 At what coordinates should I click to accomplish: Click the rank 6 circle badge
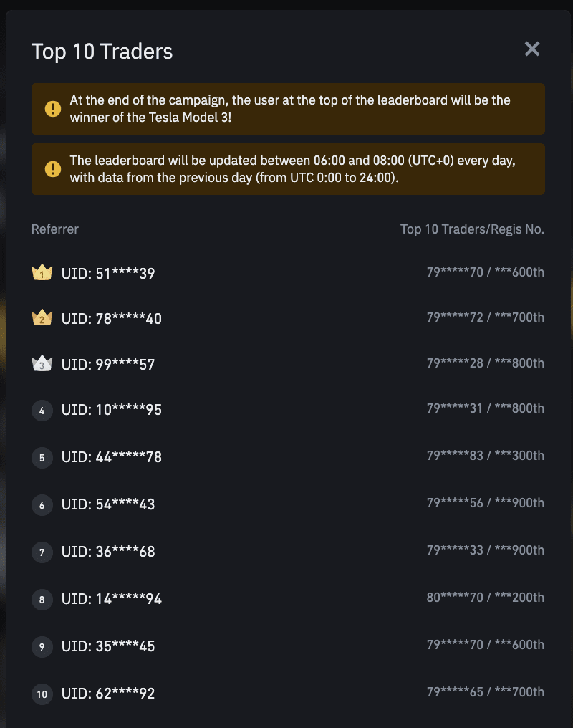42,505
